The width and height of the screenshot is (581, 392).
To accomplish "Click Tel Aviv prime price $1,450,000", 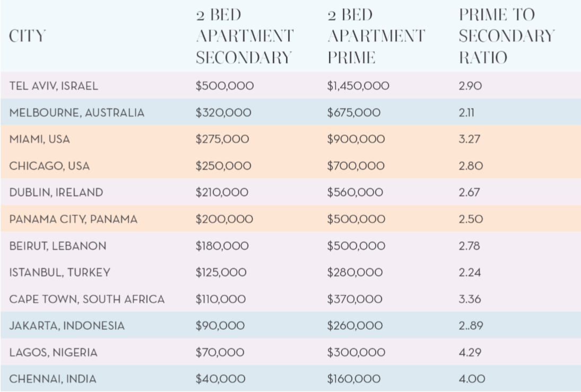I will coord(358,86).
